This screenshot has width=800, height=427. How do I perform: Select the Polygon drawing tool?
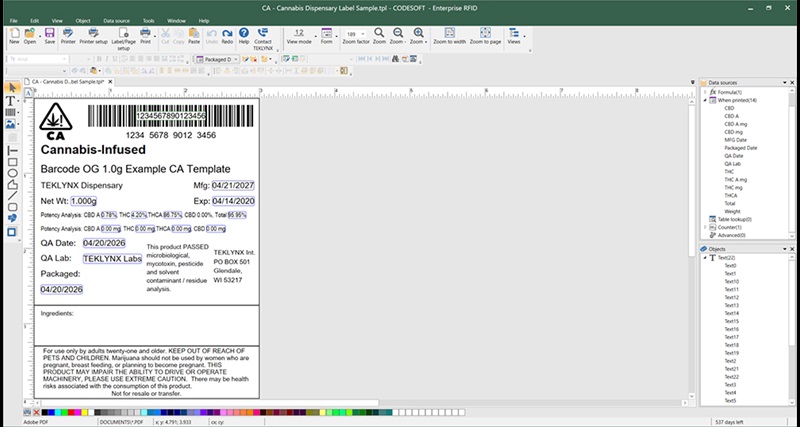[x=12, y=185]
